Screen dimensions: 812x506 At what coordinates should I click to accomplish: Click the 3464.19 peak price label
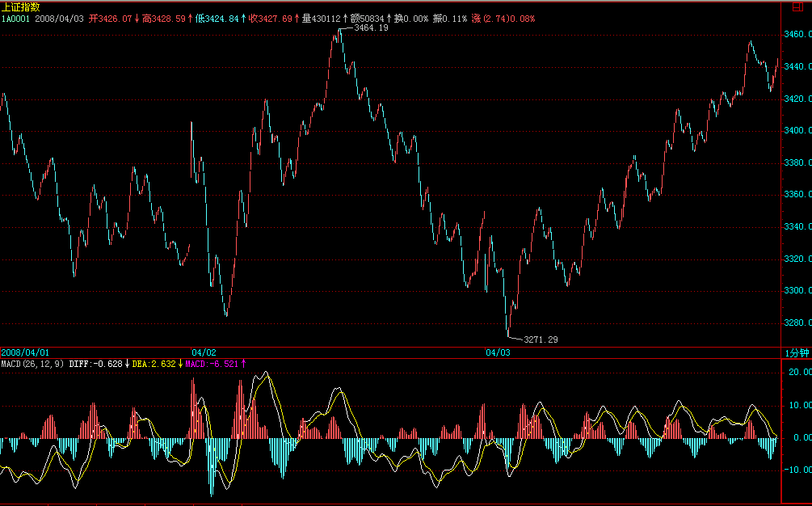tap(371, 28)
